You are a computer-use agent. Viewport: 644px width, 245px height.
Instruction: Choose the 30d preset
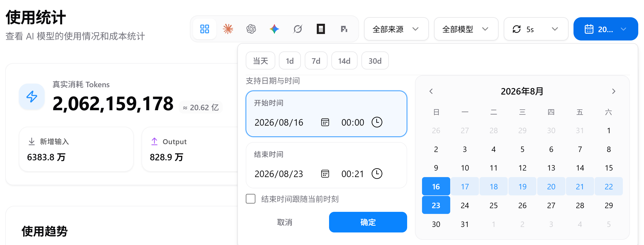click(375, 61)
